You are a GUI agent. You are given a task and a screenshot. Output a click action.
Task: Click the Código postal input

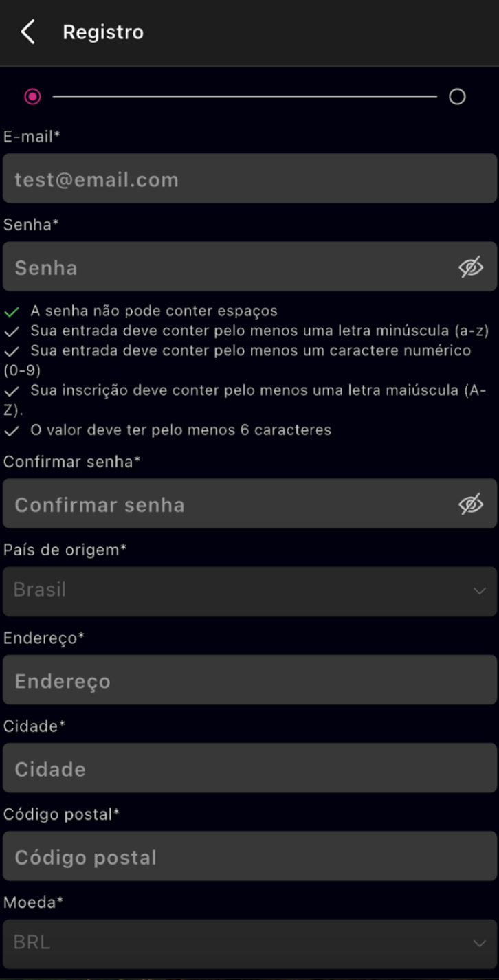(x=249, y=856)
